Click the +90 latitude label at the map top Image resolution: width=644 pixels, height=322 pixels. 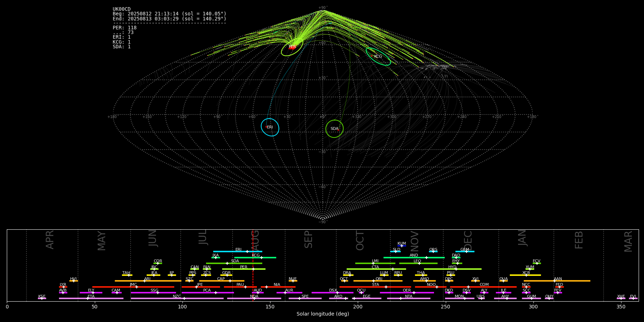(x=322, y=8)
